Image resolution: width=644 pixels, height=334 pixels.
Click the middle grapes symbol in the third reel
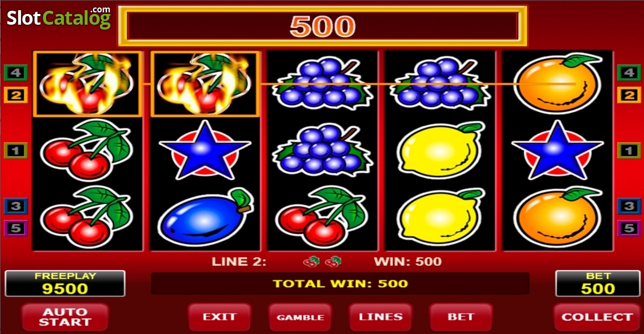click(322, 150)
